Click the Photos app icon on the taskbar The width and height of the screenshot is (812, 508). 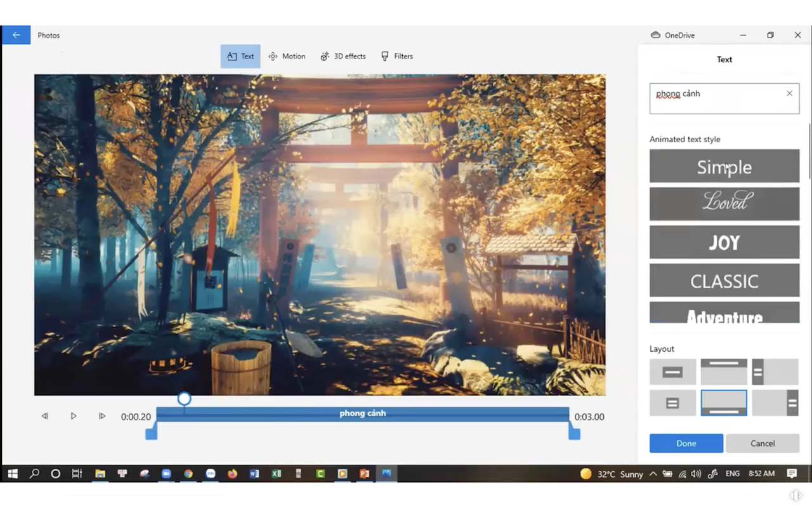click(386, 474)
